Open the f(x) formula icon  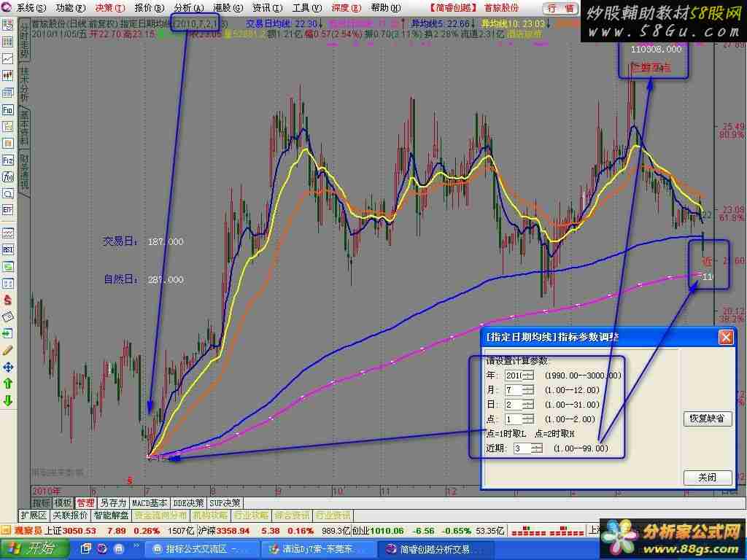coord(7,176)
